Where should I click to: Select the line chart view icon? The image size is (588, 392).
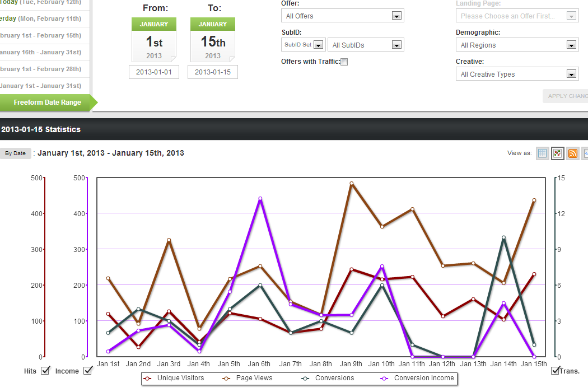coord(557,153)
